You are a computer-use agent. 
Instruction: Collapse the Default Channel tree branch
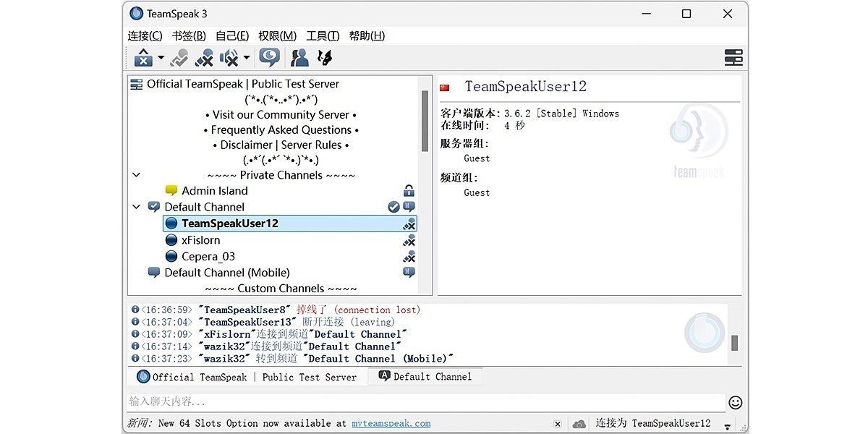tap(136, 206)
